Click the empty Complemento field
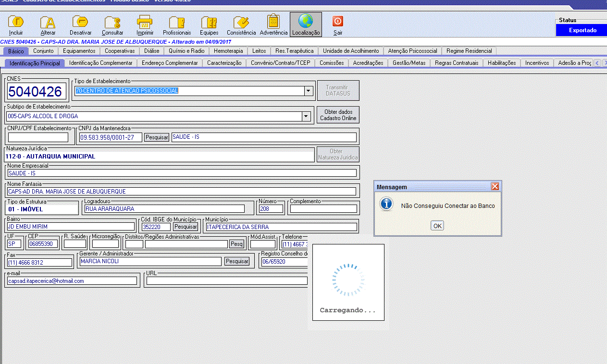This screenshot has width=607, height=364. click(x=323, y=209)
